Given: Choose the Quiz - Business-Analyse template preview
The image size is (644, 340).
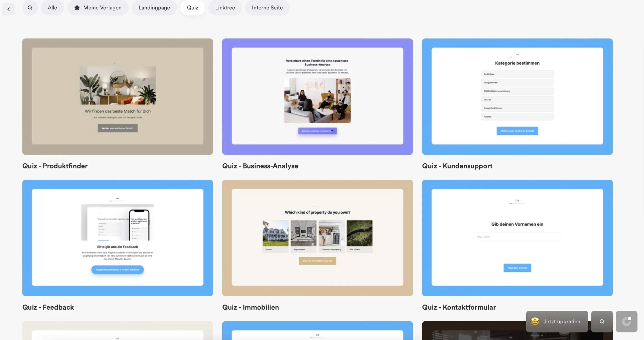Looking at the screenshot, I should (x=317, y=97).
